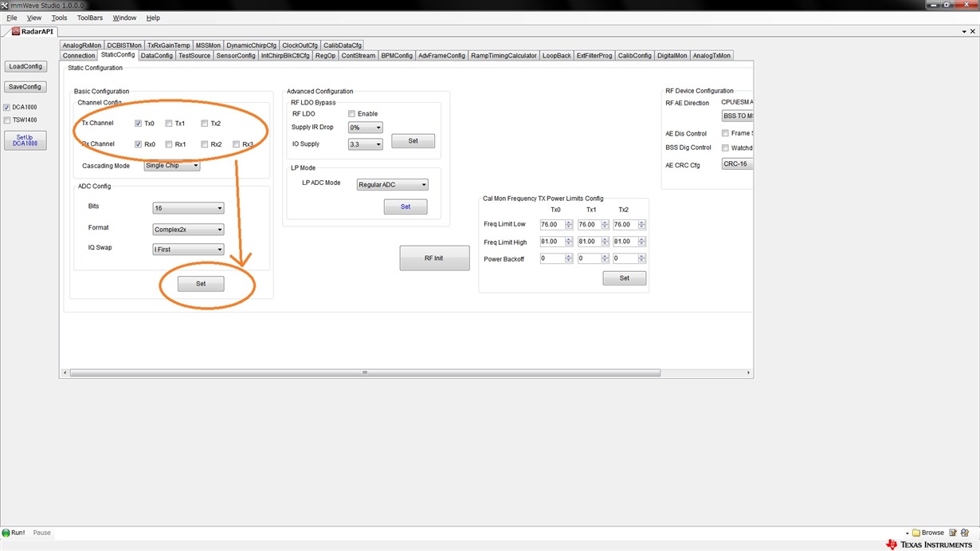Open the LP ADC Mode dropdown
Image resolution: width=980 pixels, height=551 pixels.
pyautogui.click(x=392, y=185)
